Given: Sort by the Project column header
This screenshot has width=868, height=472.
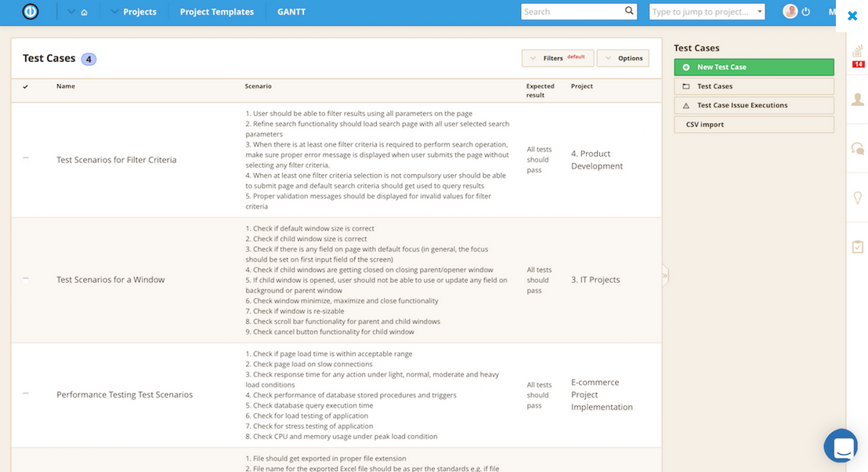Looking at the screenshot, I should pos(582,86).
